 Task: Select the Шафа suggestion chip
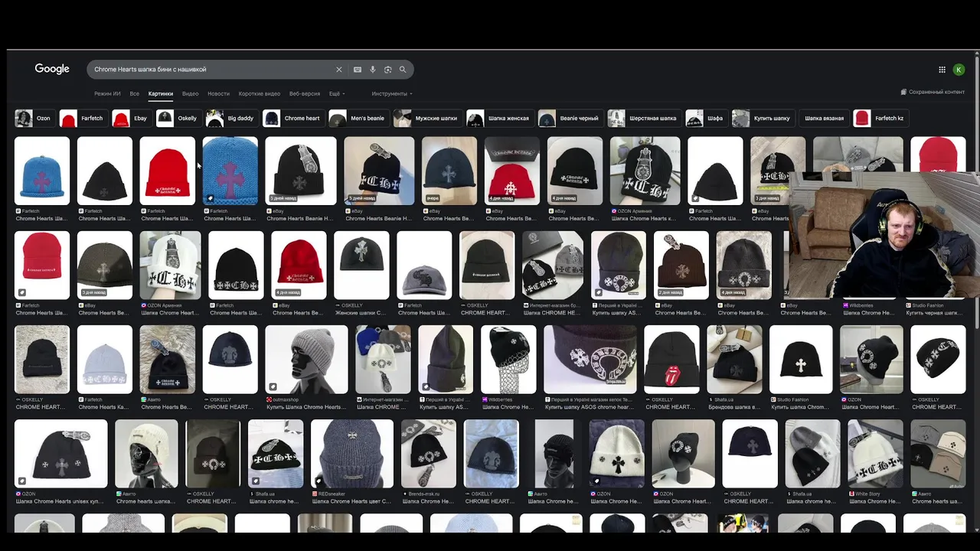tap(706, 119)
